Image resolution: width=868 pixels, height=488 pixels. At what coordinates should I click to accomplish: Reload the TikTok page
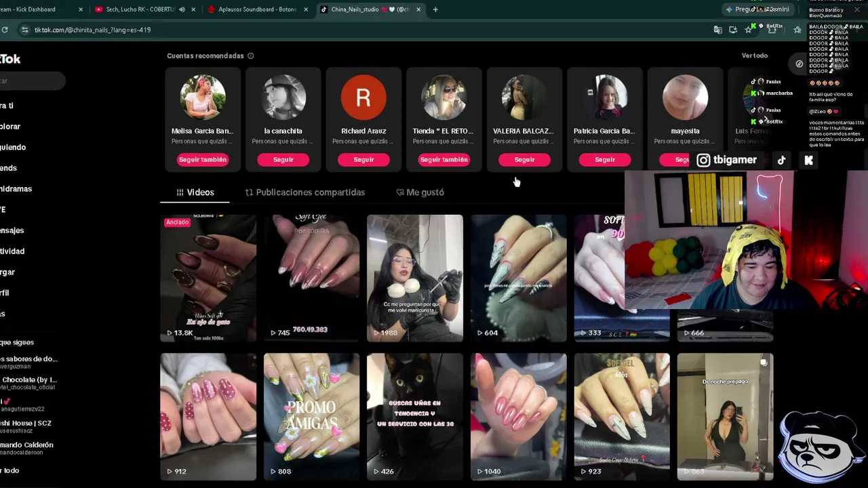[5, 30]
